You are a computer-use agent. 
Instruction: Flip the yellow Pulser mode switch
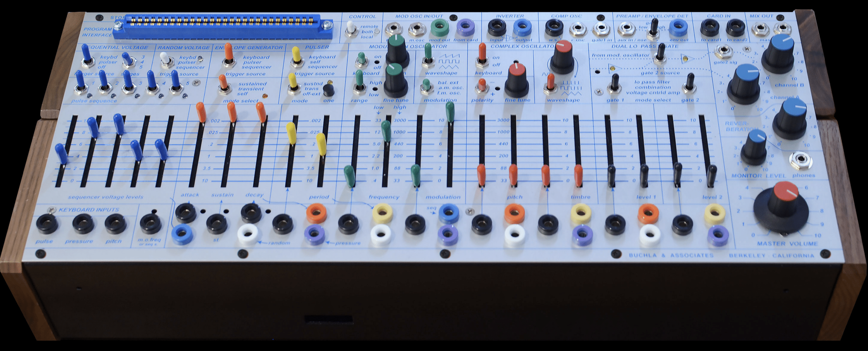click(x=293, y=84)
